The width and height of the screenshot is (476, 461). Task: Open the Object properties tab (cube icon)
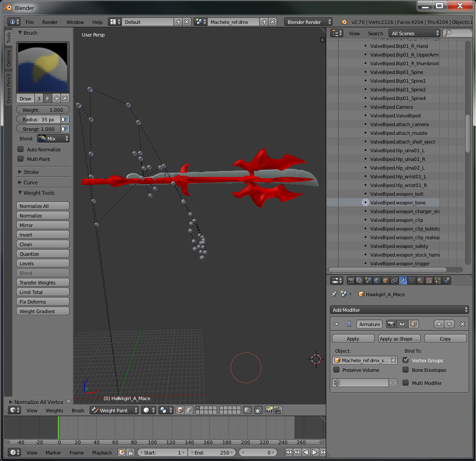pyautogui.click(x=385, y=281)
